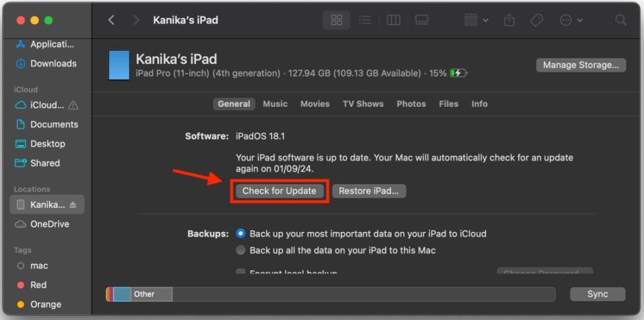
Task: Open Downloads in the sidebar
Action: 45,63
